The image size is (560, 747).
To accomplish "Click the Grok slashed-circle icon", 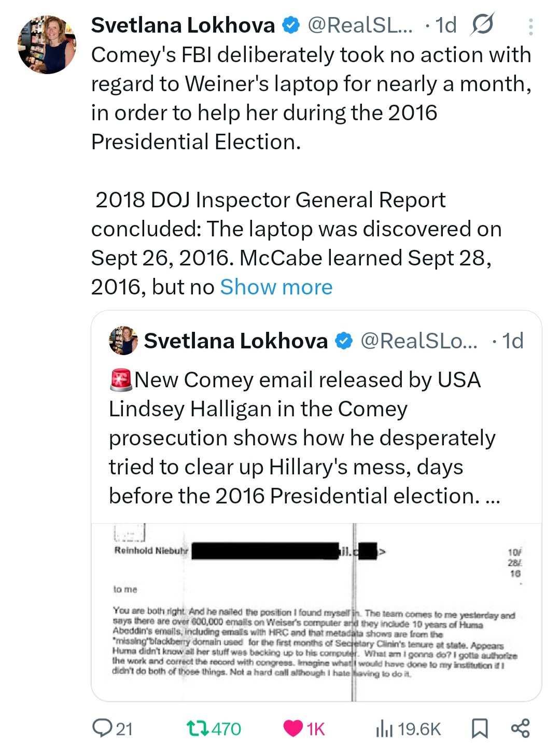I will coord(482,25).
